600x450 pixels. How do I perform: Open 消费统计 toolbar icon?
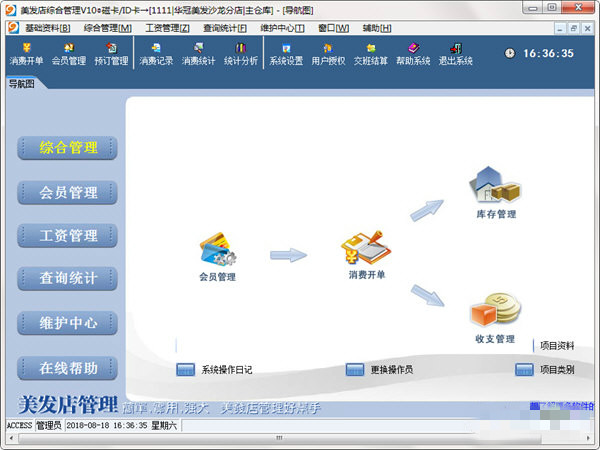coord(198,54)
